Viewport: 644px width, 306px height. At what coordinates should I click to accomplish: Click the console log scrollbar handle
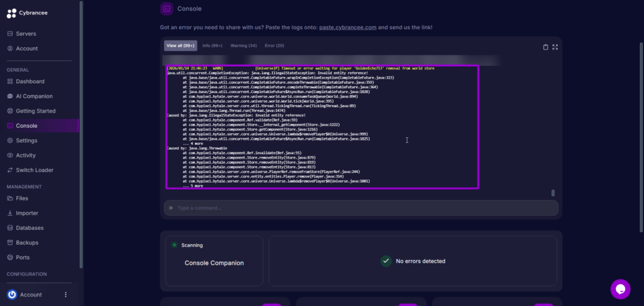(x=553, y=193)
